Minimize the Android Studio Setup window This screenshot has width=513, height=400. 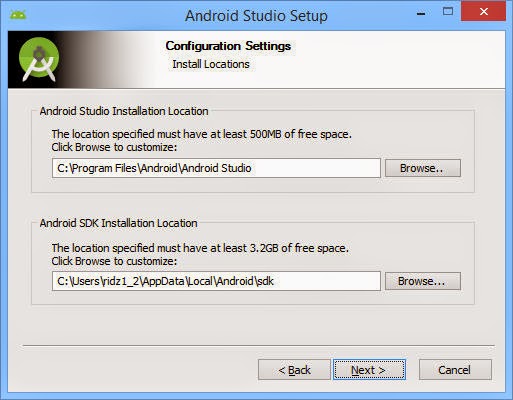(x=421, y=13)
